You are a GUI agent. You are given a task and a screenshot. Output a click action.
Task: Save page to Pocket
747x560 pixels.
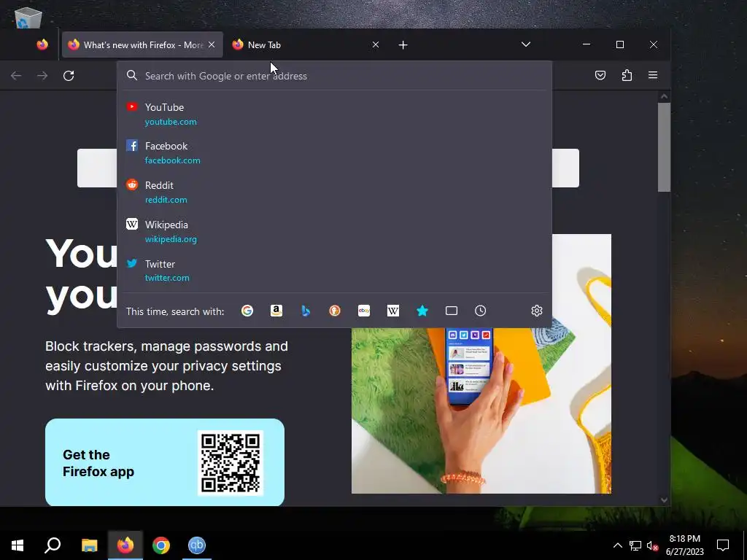click(x=600, y=75)
